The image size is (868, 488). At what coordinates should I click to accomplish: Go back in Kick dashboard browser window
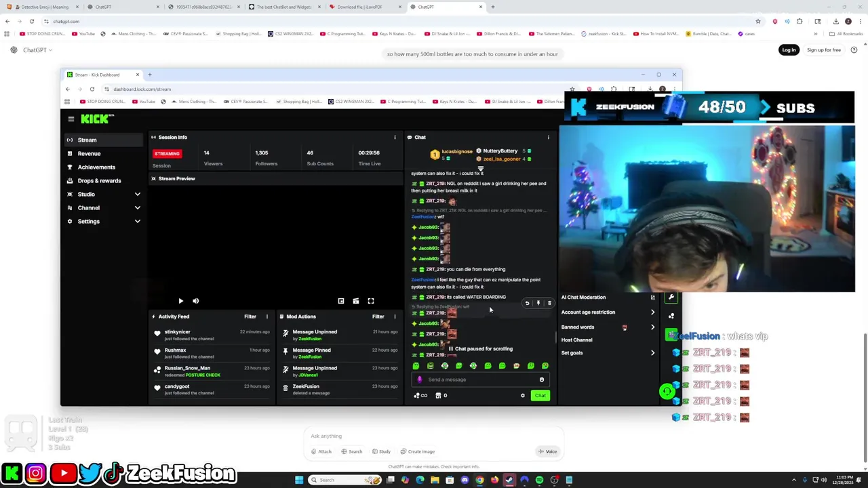point(68,89)
